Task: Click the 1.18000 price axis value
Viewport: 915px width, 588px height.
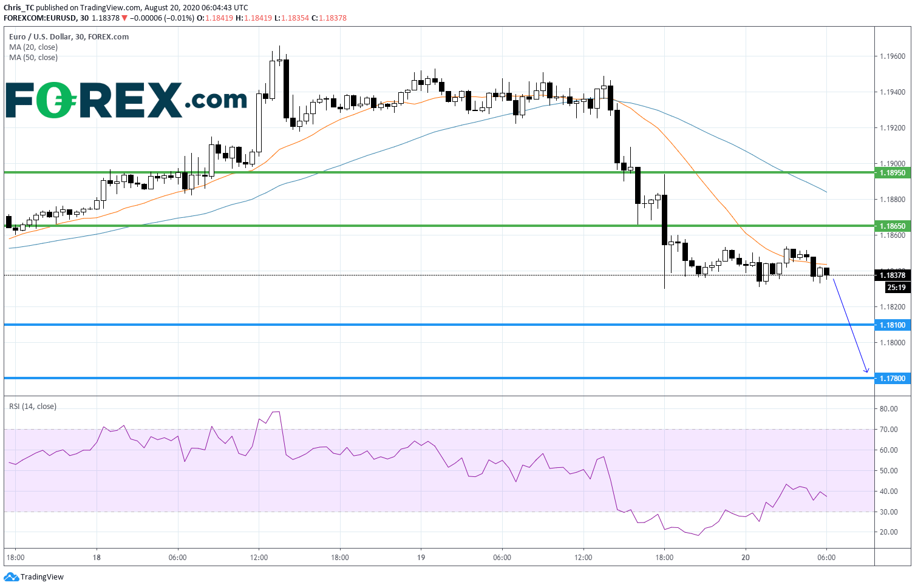Action: [x=893, y=343]
